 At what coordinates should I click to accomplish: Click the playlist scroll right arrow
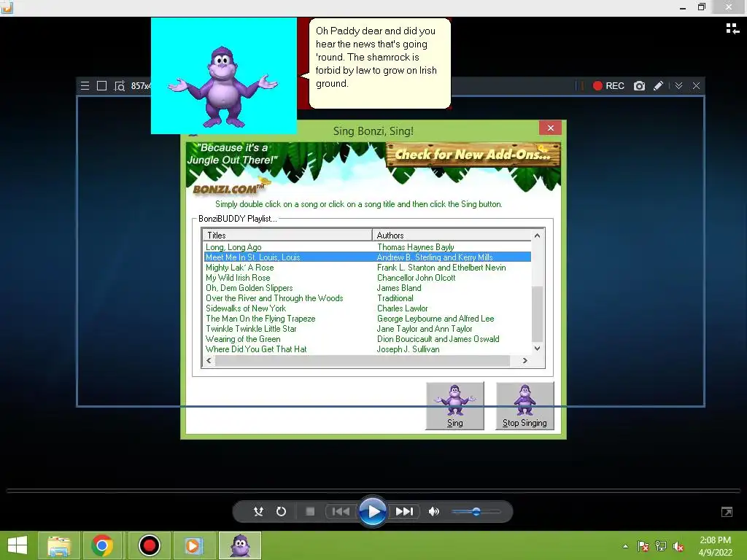coord(525,360)
